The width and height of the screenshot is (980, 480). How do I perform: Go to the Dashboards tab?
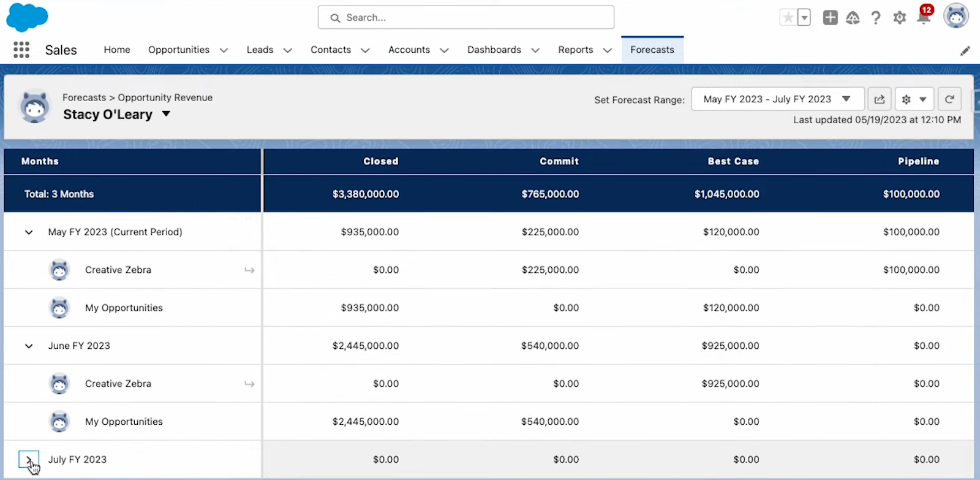point(494,50)
